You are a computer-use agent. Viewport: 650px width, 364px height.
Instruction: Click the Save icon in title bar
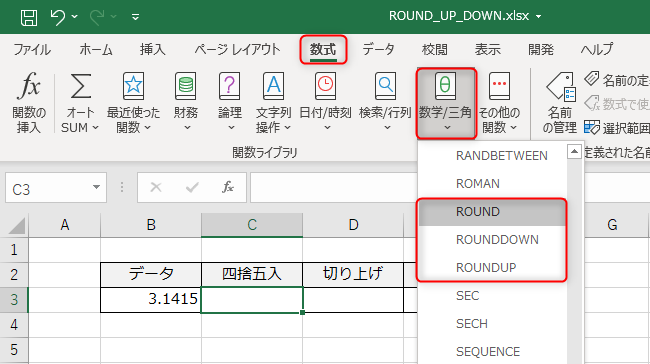click(x=29, y=17)
